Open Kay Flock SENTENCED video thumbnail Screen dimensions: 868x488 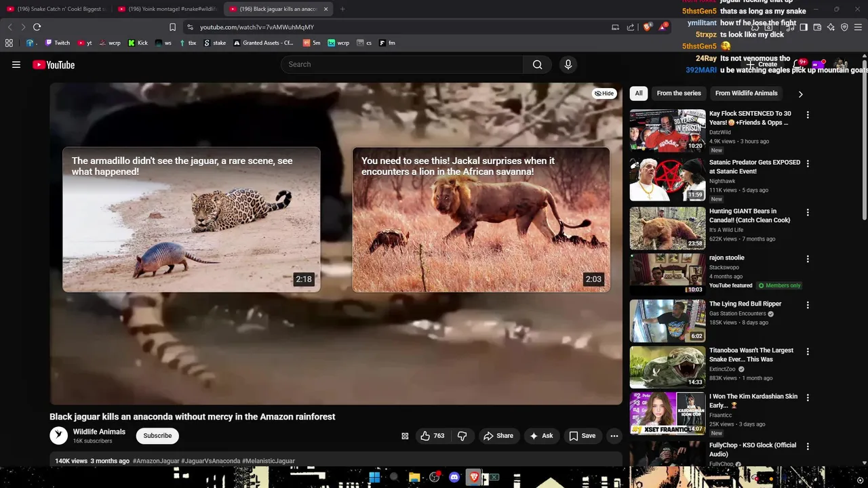667,130
